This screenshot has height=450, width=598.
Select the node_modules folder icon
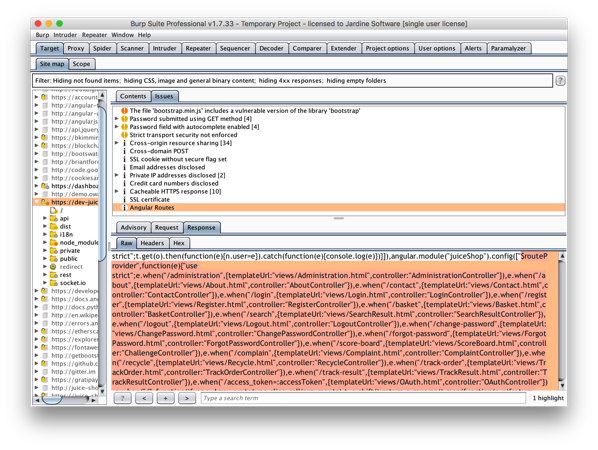click(54, 242)
